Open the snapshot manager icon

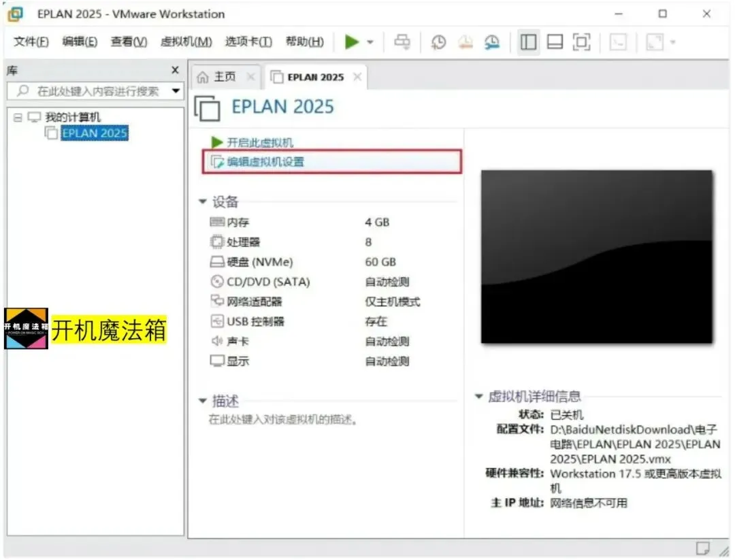tap(492, 42)
